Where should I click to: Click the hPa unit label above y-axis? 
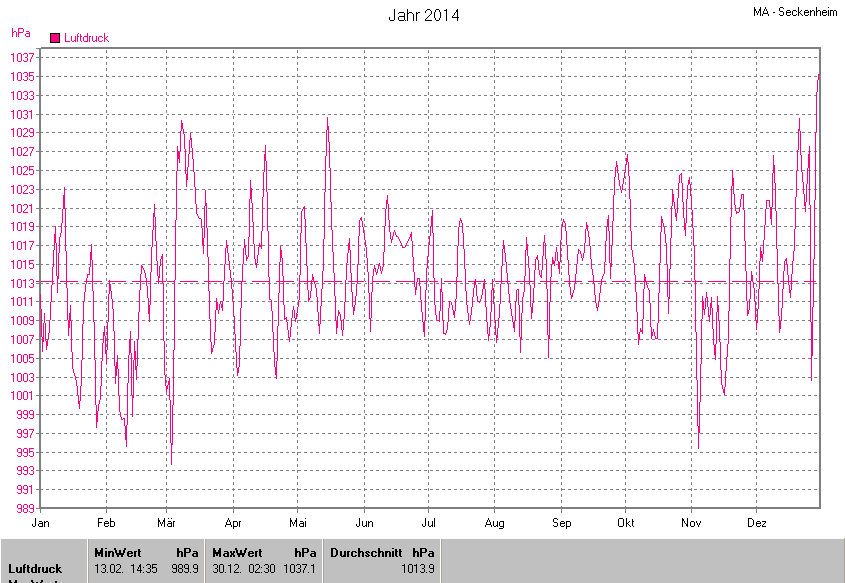tap(21, 33)
